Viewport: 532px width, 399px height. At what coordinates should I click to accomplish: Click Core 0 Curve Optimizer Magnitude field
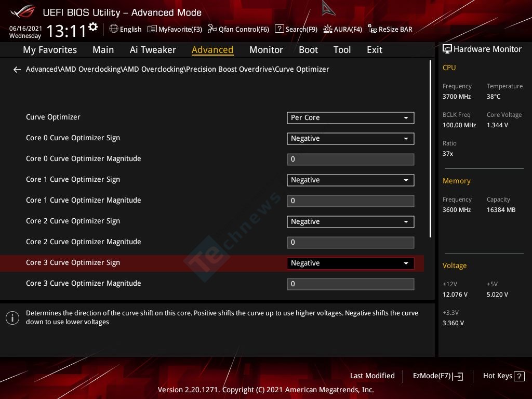tap(351, 159)
